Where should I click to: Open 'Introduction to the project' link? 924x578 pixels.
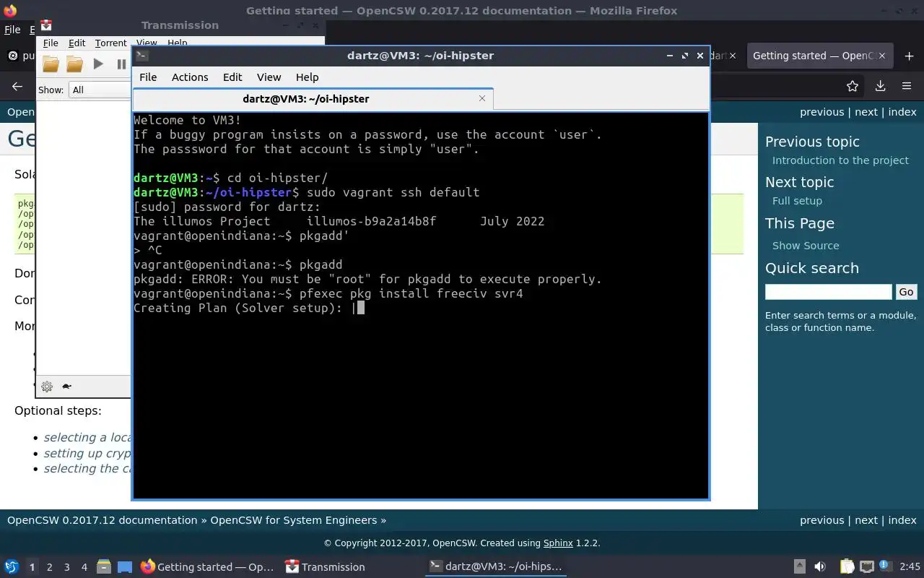click(x=840, y=160)
